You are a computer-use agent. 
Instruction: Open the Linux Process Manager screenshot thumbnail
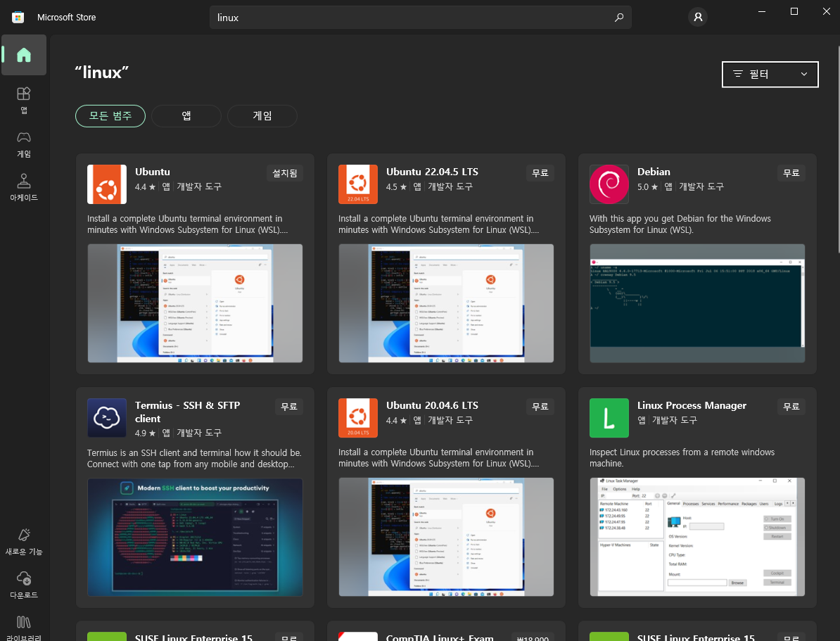(x=697, y=537)
